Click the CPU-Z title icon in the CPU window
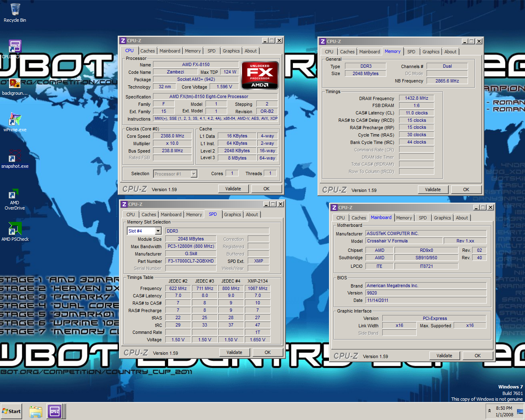The height and width of the screenshot is (420, 525). [123, 41]
